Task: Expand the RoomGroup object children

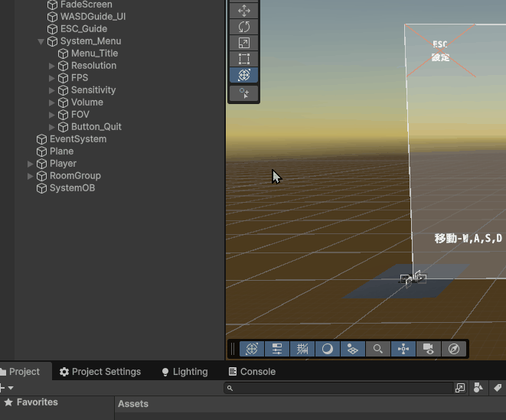Action: coord(31,176)
